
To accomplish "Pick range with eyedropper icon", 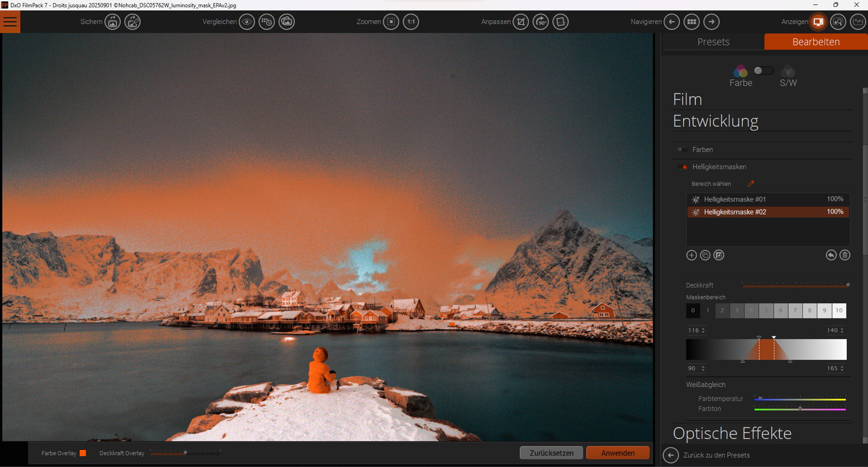I will tap(751, 183).
